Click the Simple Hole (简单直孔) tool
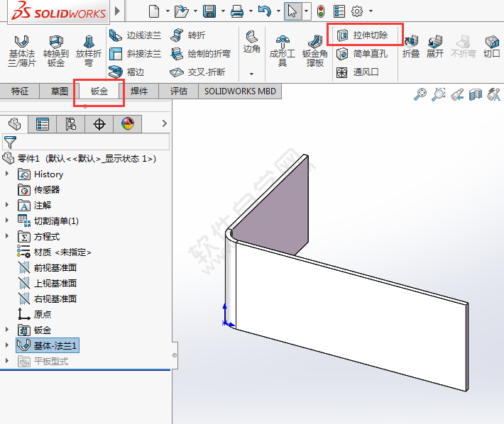Image resolution: width=504 pixels, height=424 pixels. [362, 54]
